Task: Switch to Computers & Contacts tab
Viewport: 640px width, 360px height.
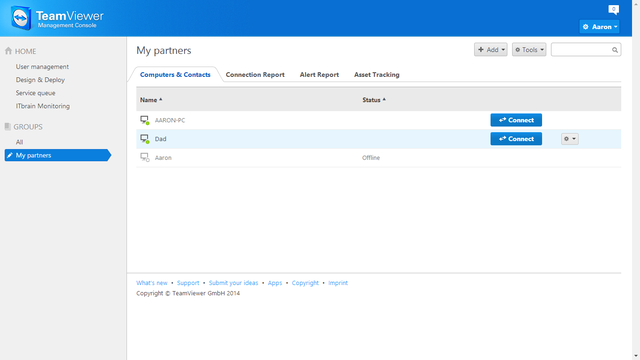Action: [x=175, y=75]
